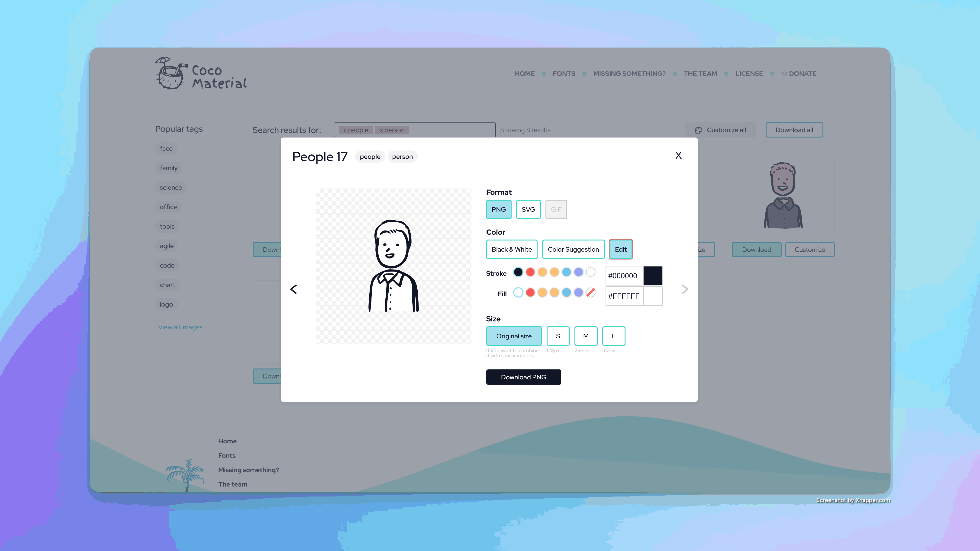980x551 pixels.
Task: Select the 'logo' popular tag
Action: [x=166, y=304]
